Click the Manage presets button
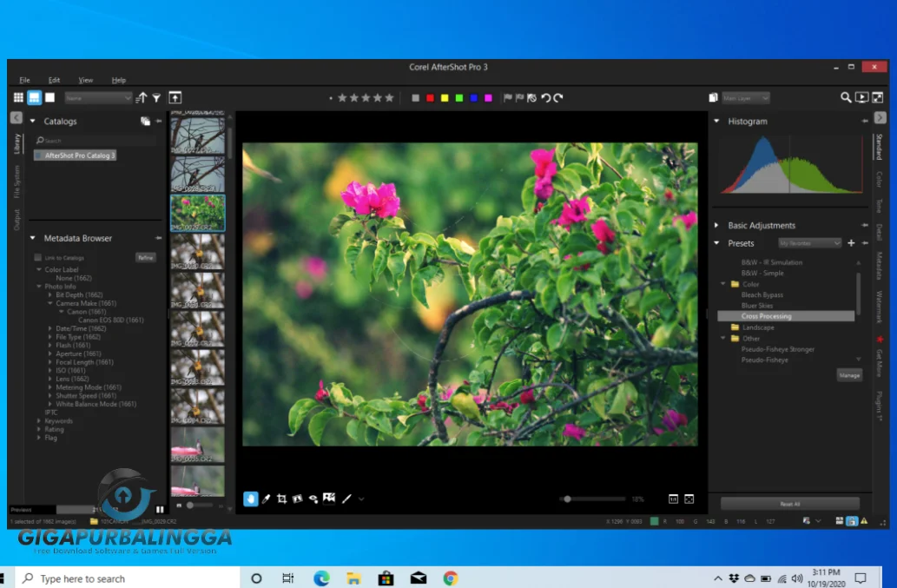 849,375
